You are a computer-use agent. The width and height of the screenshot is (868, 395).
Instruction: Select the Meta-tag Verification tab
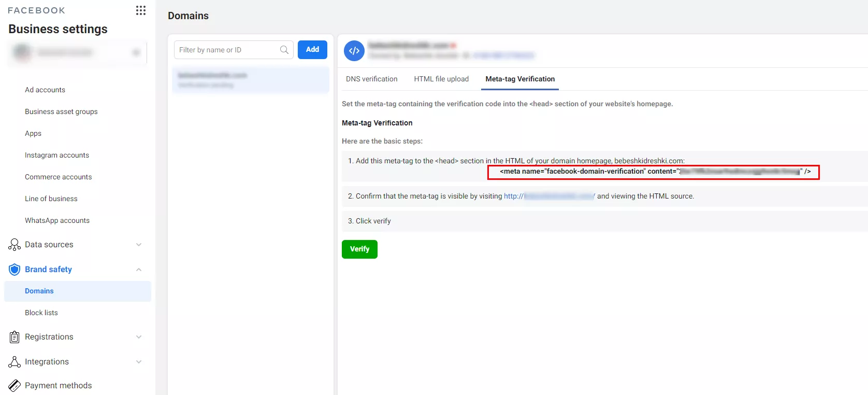coord(520,79)
